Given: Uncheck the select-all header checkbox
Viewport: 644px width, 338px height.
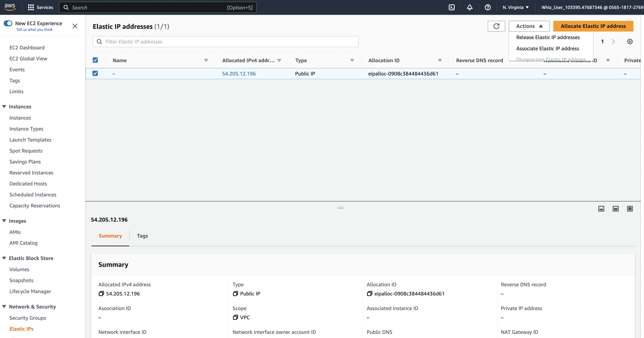Looking at the screenshot, I should 95,60.
